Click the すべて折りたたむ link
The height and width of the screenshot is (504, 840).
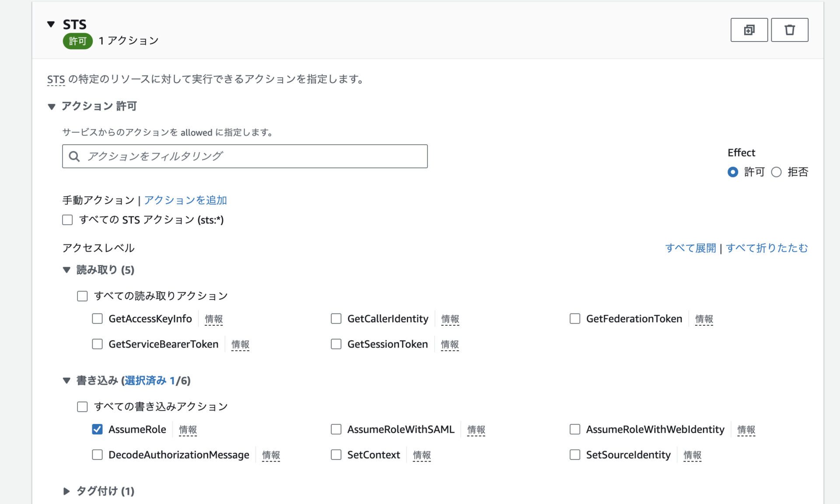coord(766,248)
